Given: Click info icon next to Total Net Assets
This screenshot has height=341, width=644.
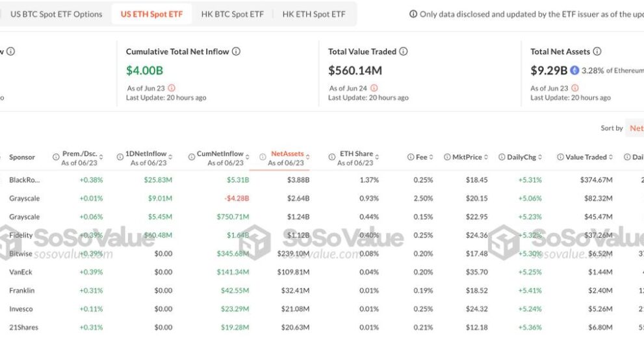Looking at the screenshot, I should 597,51.
